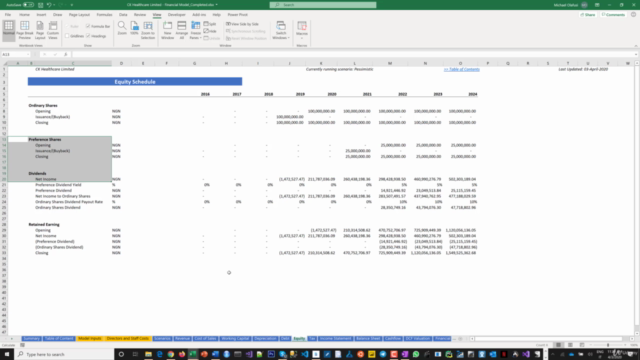Screen dimensions: 640x360
Task: Click horizontal sheet scrollbar
Action: point(548,338)
